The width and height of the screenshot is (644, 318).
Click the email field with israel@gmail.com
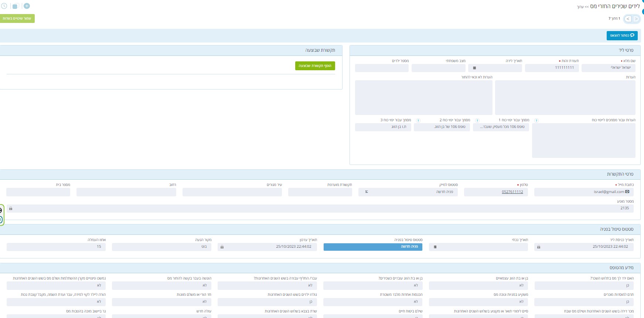584,192
